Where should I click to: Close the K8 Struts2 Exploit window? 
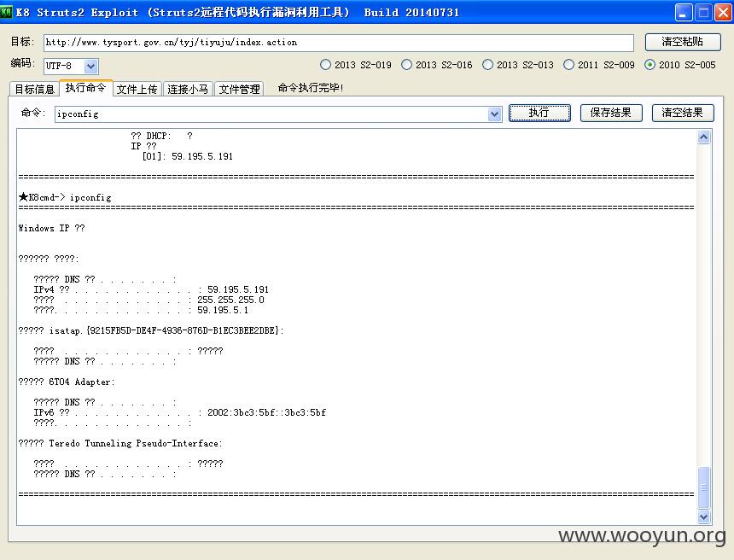pyautogui.click(x=723, y=13)
